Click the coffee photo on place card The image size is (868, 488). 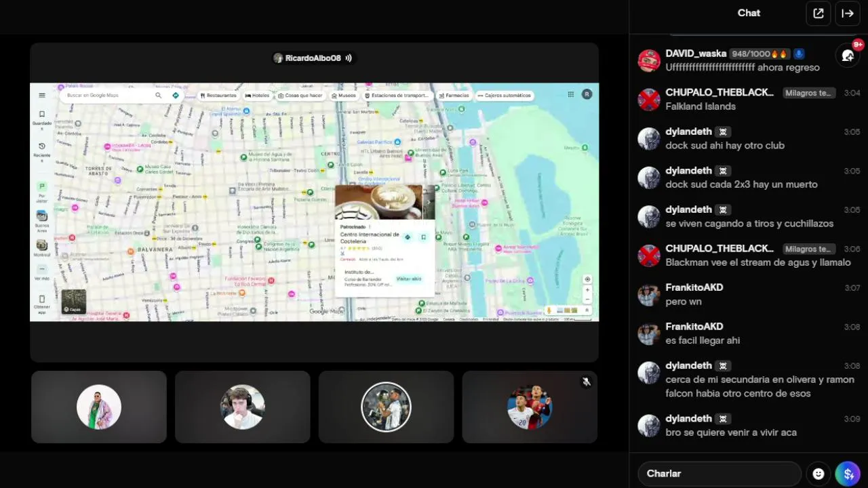(x=379, y=202)
